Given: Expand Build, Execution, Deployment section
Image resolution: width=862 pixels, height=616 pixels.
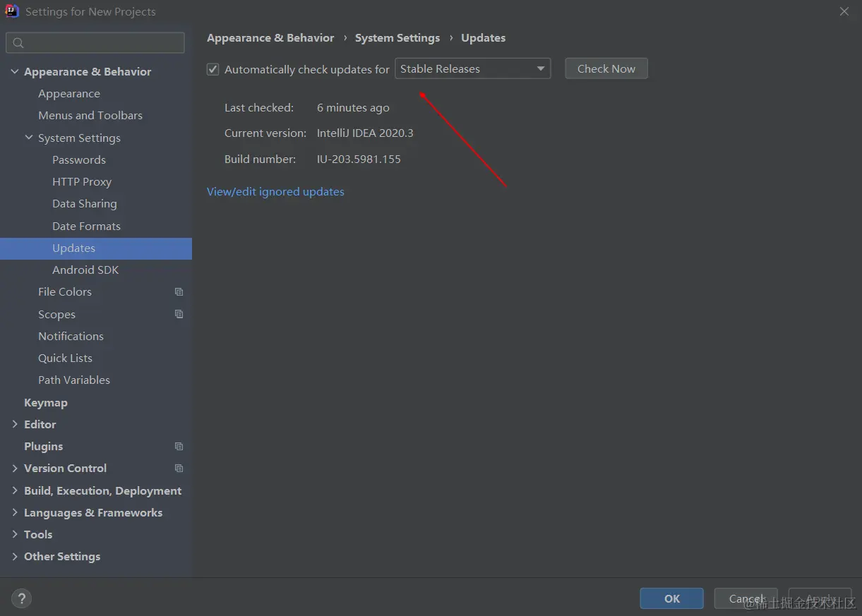Looking at the screenshot, I should coord(15,490).
